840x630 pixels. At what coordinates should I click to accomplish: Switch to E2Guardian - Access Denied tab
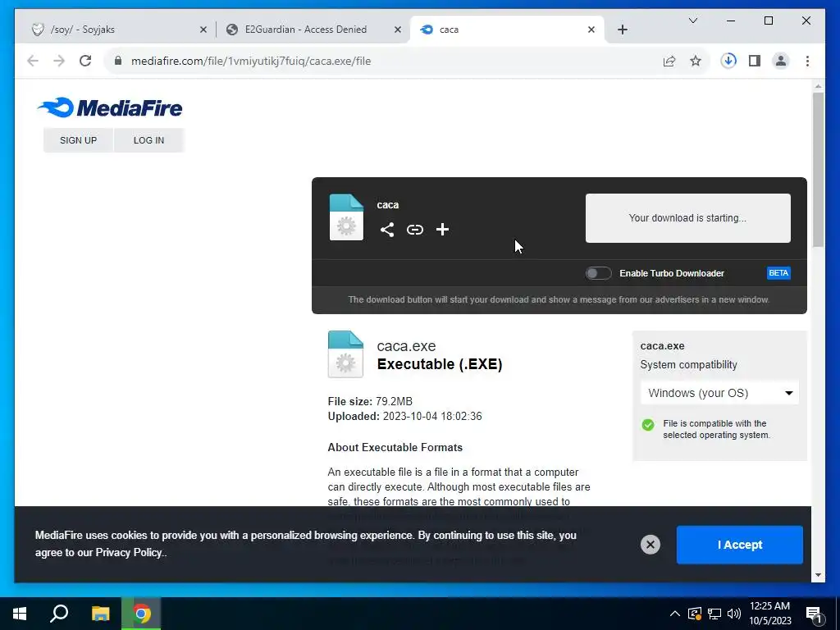click(x=313, y=30)
